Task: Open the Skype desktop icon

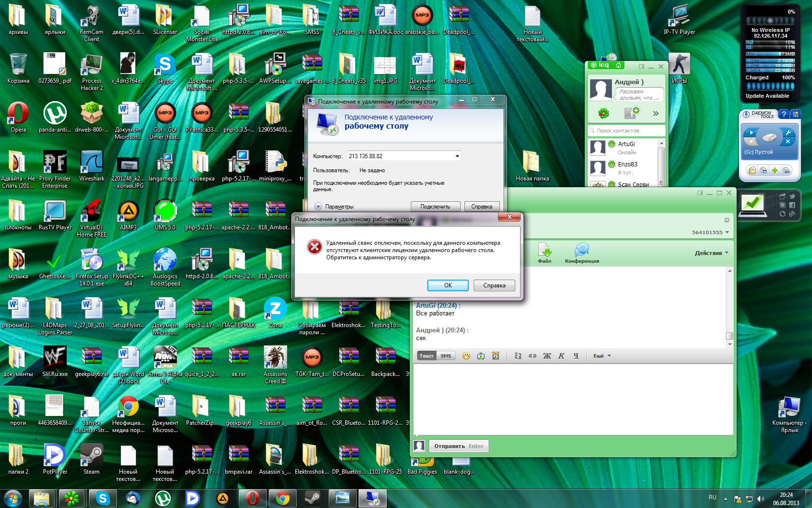Action: point(165,69)
